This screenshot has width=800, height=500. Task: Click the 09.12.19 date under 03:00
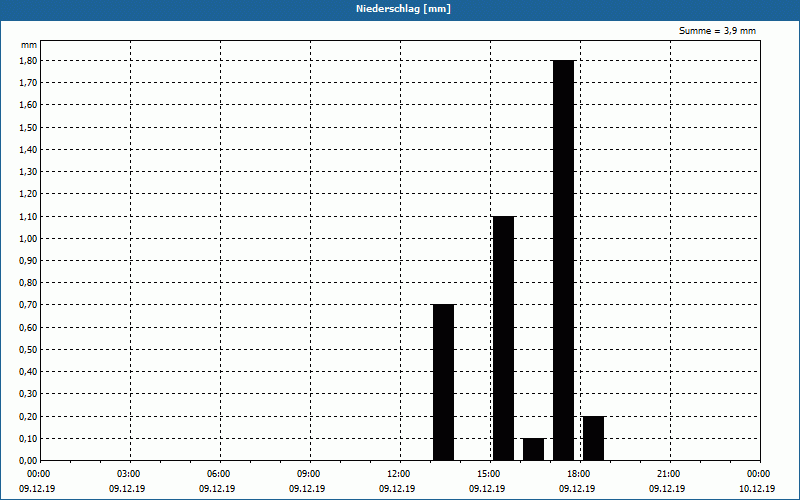click(127, 489)
